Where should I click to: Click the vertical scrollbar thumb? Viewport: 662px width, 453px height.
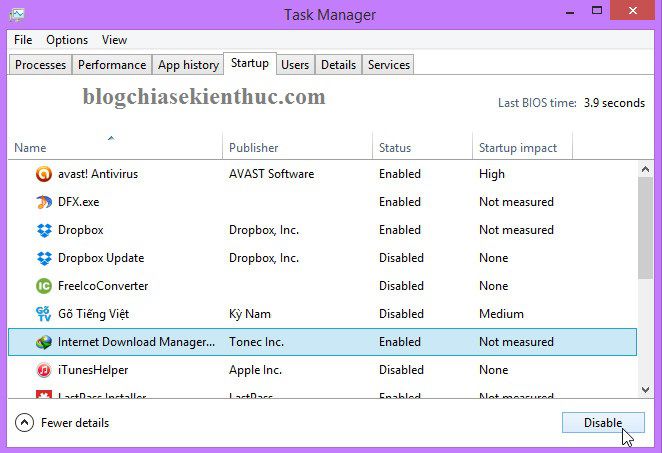tap(645, 228)
